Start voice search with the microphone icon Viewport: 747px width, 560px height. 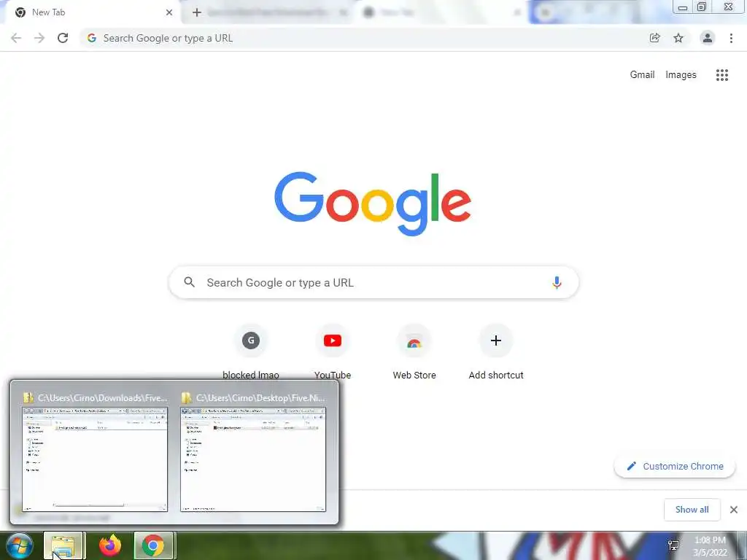[x=557, y=282]
